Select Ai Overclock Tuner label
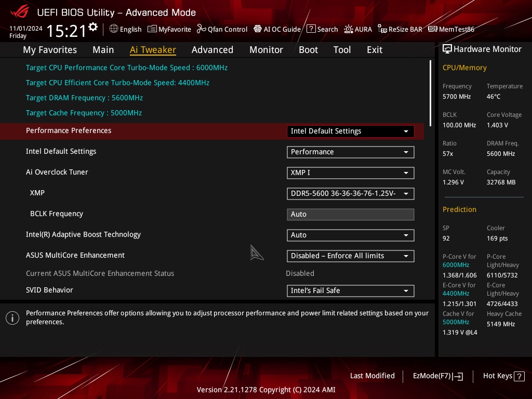The height and width of the screenshot is (399, 532). [x=57, y=172]
